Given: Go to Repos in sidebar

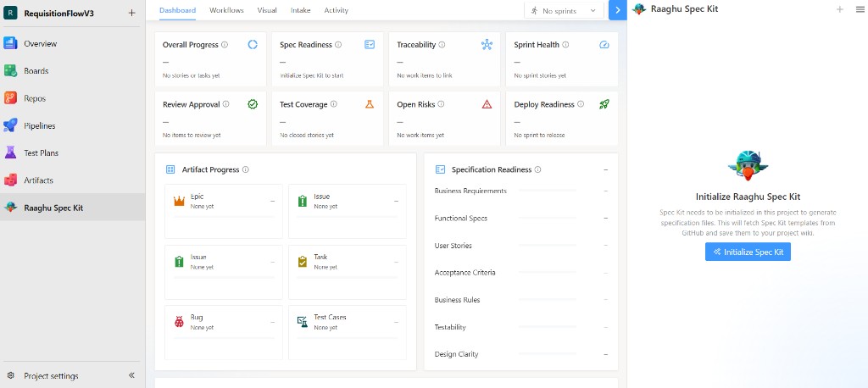Looking at the screenshot, I should [x=73, y=98].
